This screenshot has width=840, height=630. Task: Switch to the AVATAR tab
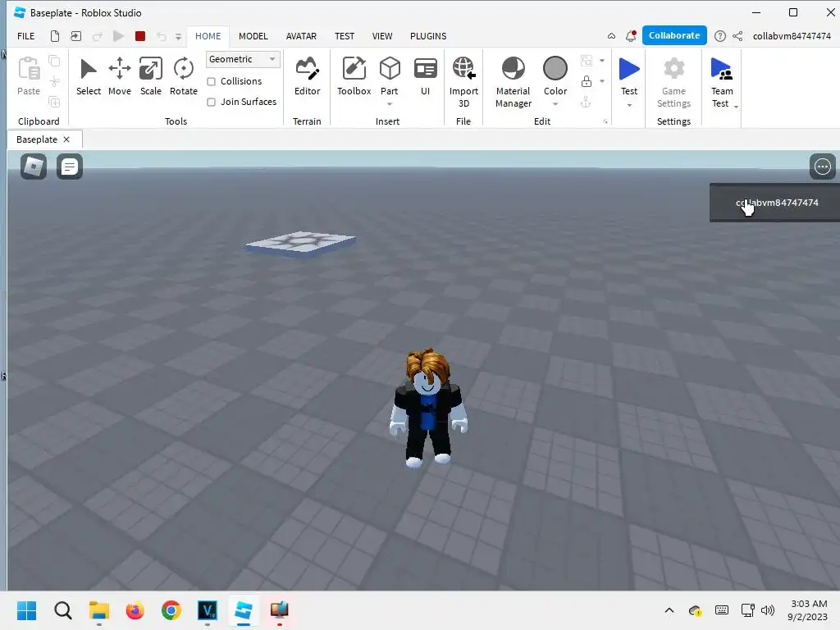(301, 36)
